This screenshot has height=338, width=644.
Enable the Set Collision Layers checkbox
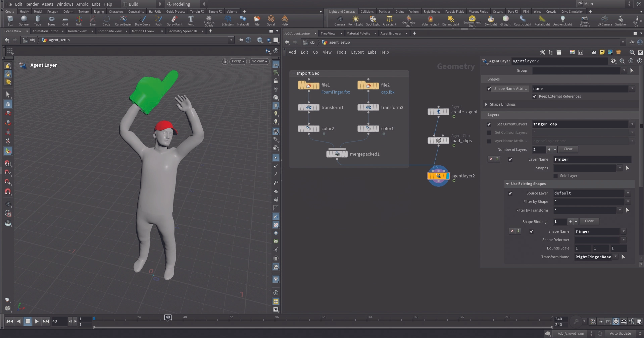(x=489, y=133)
